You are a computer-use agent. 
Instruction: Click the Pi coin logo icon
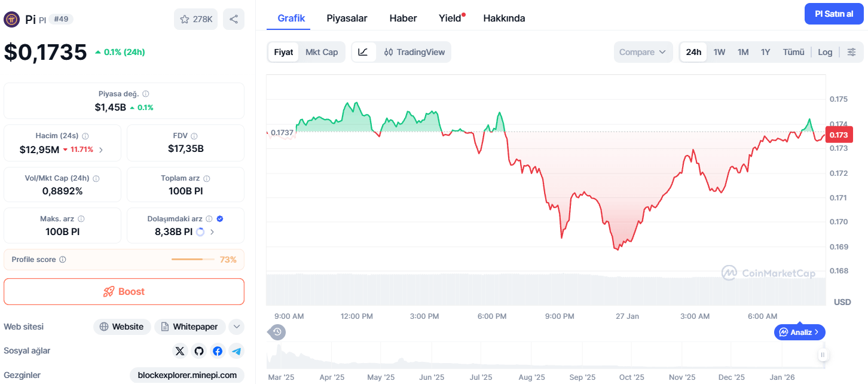coord(12,19)
